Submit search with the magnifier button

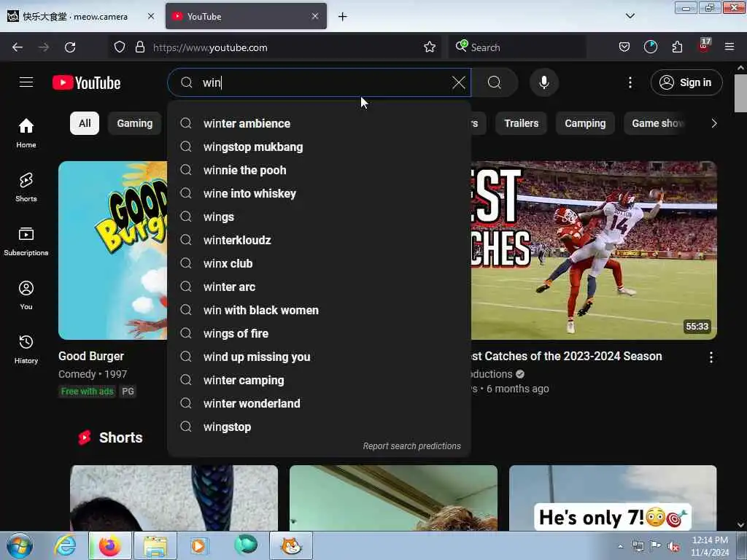click(x=495, y=82)
